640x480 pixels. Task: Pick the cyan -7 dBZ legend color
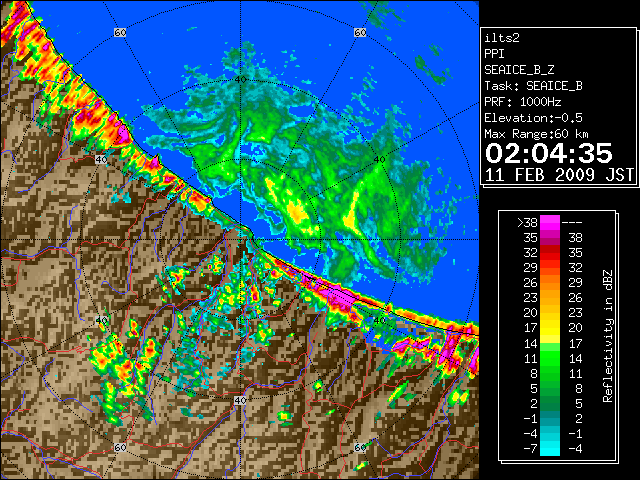pyautogui.click(x=550, y=449)
